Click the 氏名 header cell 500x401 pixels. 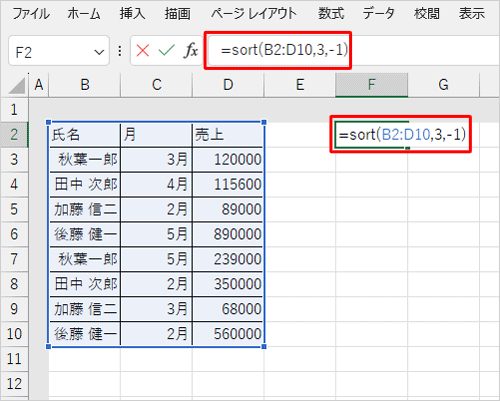tap(85, 135)
